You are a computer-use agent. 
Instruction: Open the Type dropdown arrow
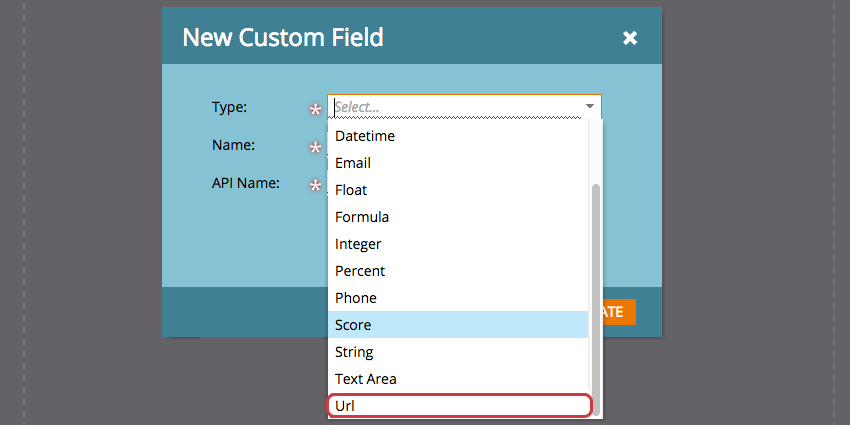pyautogui.click(x=590, y=106)
